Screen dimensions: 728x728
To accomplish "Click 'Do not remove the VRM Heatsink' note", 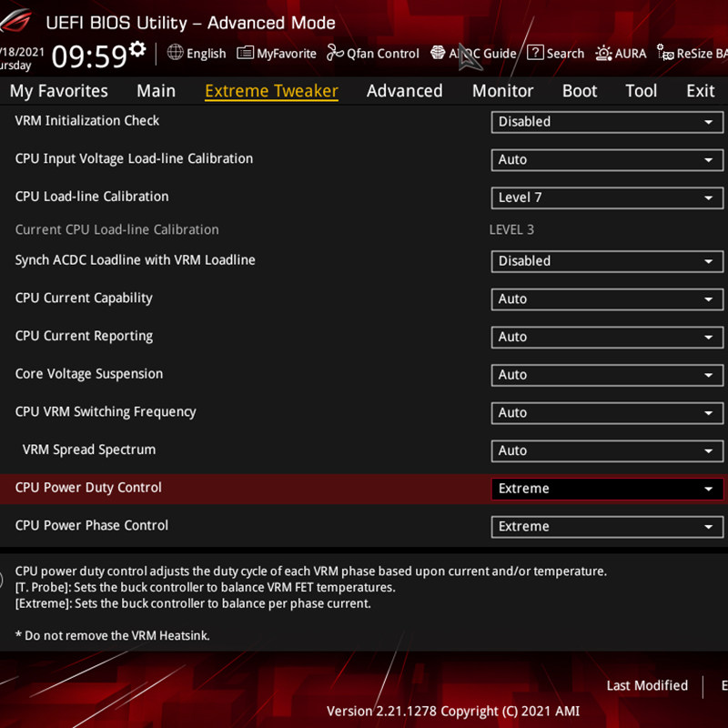I will click(112, 635).
